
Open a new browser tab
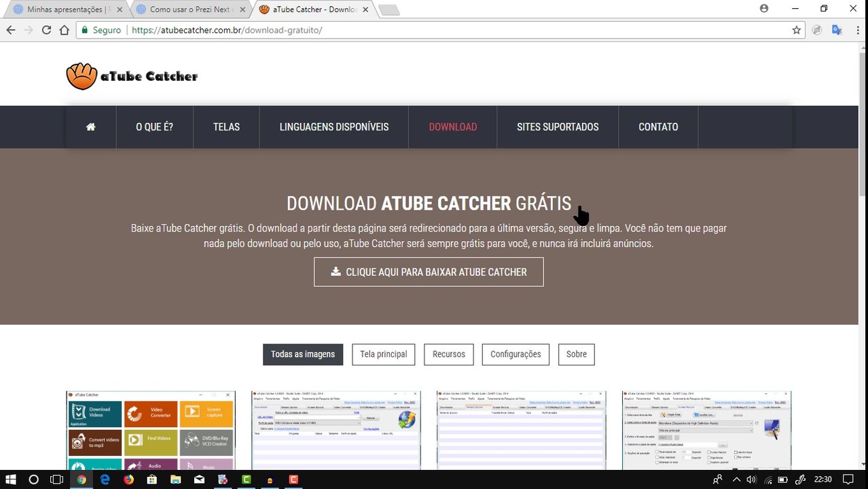388,10
